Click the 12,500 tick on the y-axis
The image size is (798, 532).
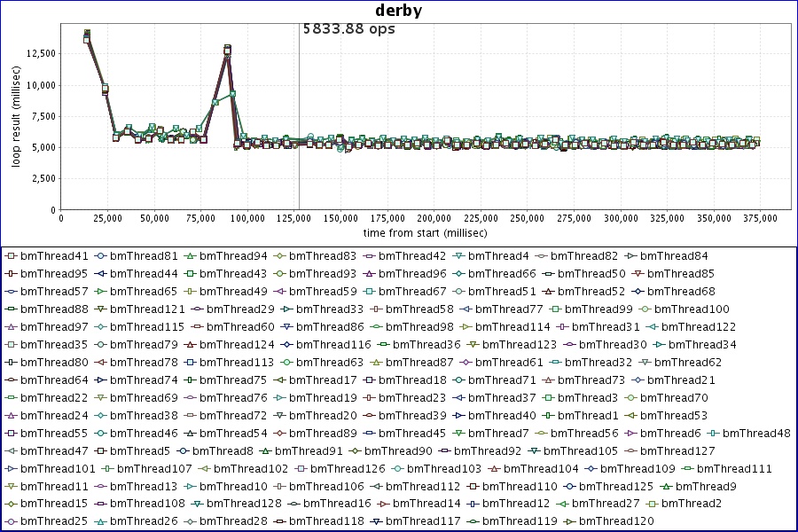coord(38,53)
